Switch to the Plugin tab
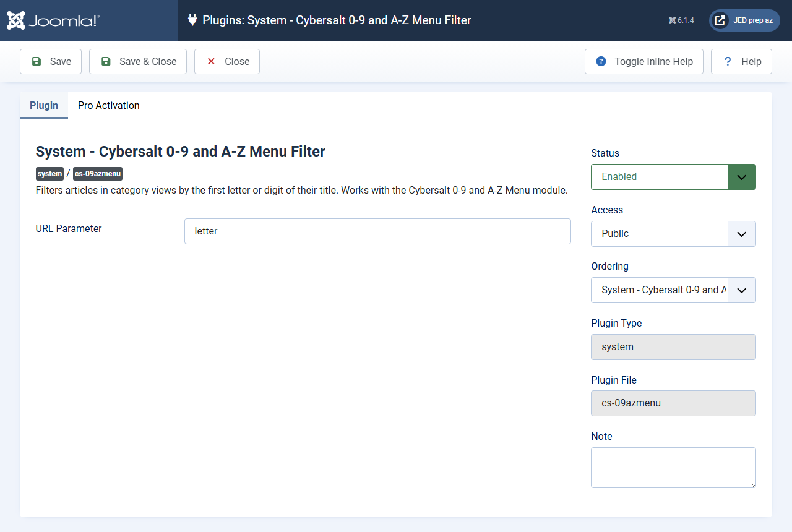The height and width of the screenshot is (532, 792). [44, 105]
